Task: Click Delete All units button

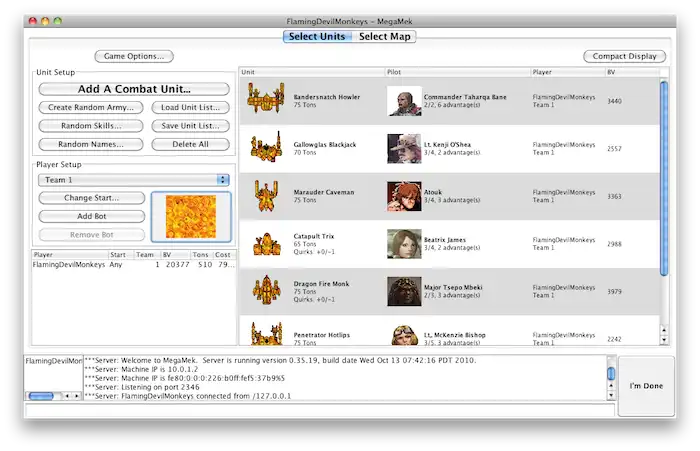Action: click(190, 144)
